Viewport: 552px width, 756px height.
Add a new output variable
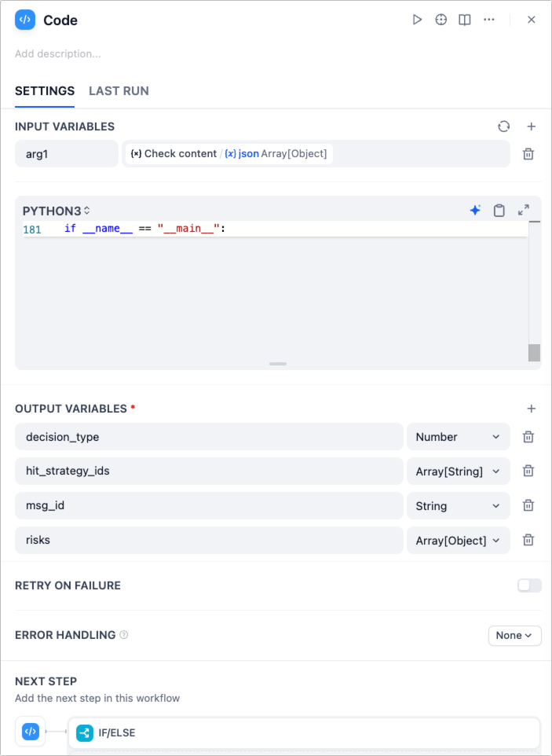[531, 409]
